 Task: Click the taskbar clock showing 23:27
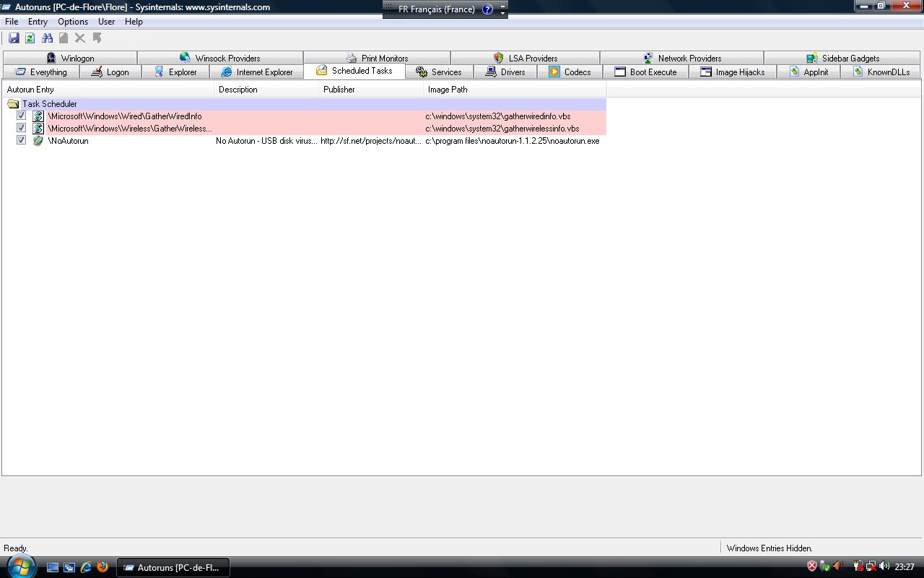click(905, 567)
